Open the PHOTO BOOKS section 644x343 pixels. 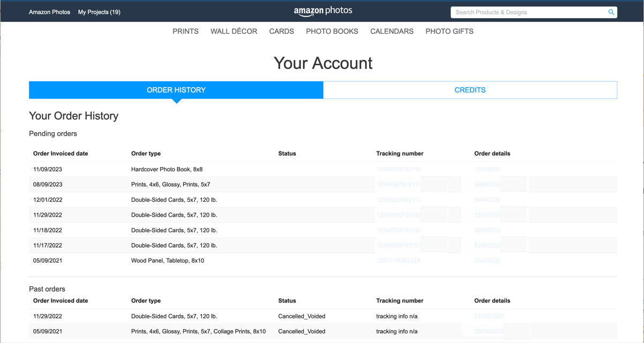(332, 31)
